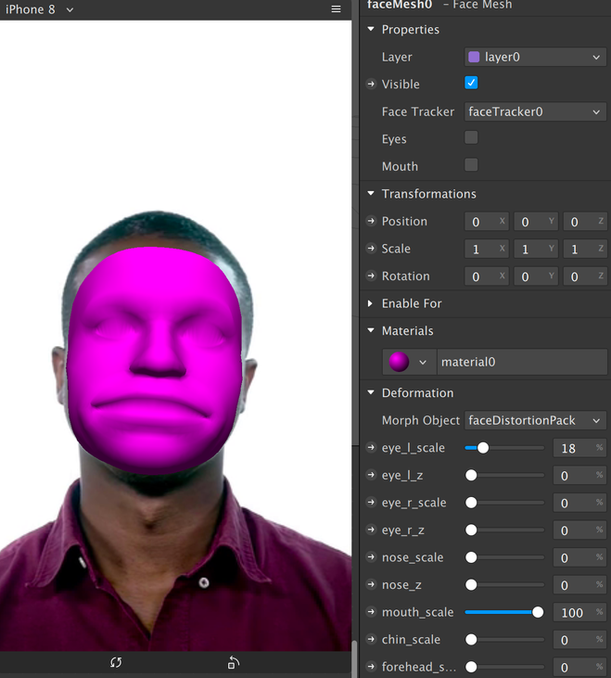The image size is (611, 678).
Task: Click the chin_scale slider handle
Action: click(471, 639)
